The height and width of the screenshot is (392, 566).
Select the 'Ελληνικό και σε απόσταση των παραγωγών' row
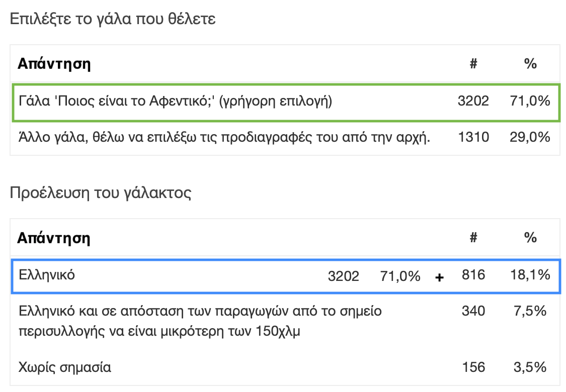pyautogui.click(x=285, y=321)
